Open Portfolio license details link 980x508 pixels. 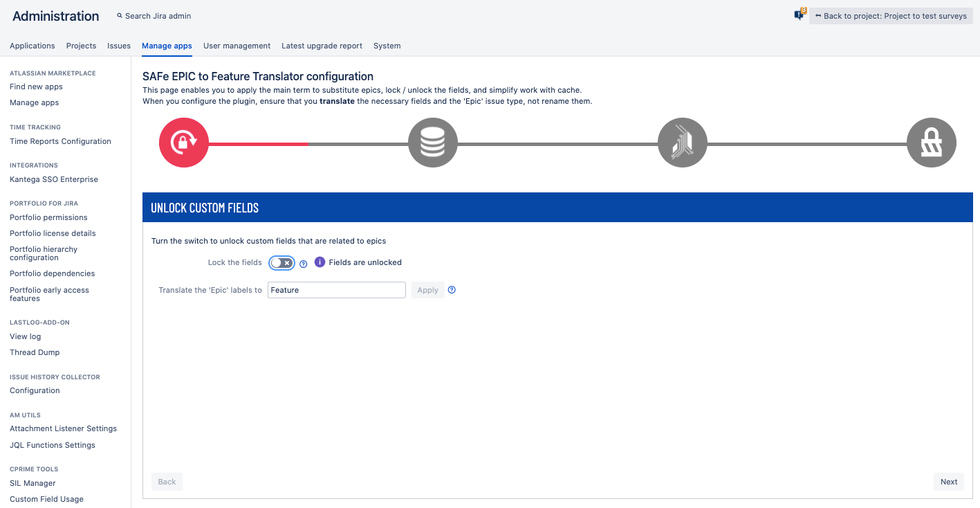[53, 233]
